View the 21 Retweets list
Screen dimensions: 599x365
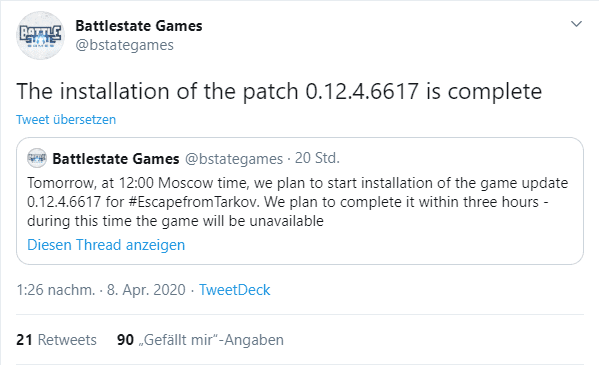tap(56, 340)
